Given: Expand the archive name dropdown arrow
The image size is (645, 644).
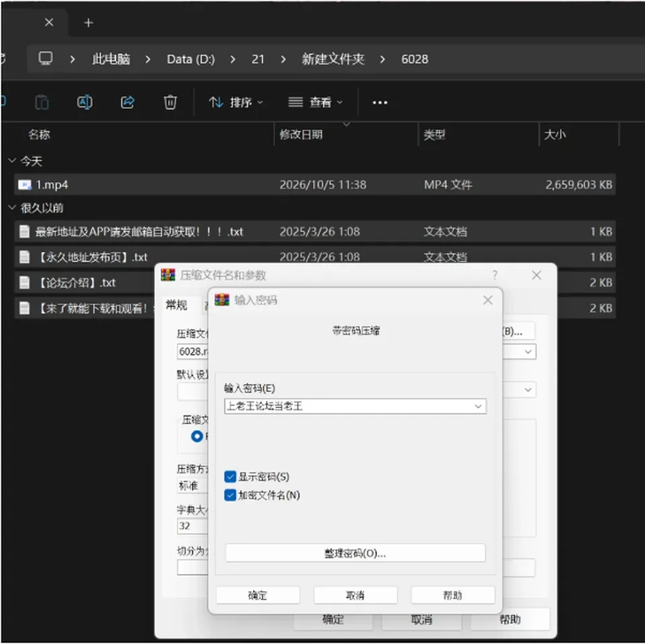Looking at the screenshot, I should (528, 352).
